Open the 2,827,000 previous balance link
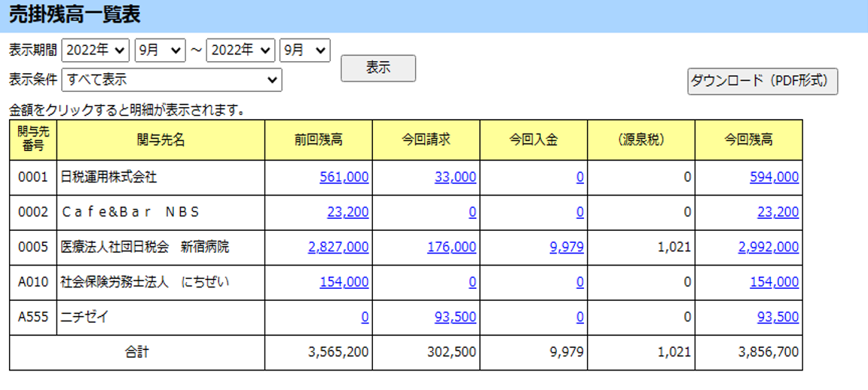This screenshot has height=390, width=868. pyautogui.click(x=338, y=247)
